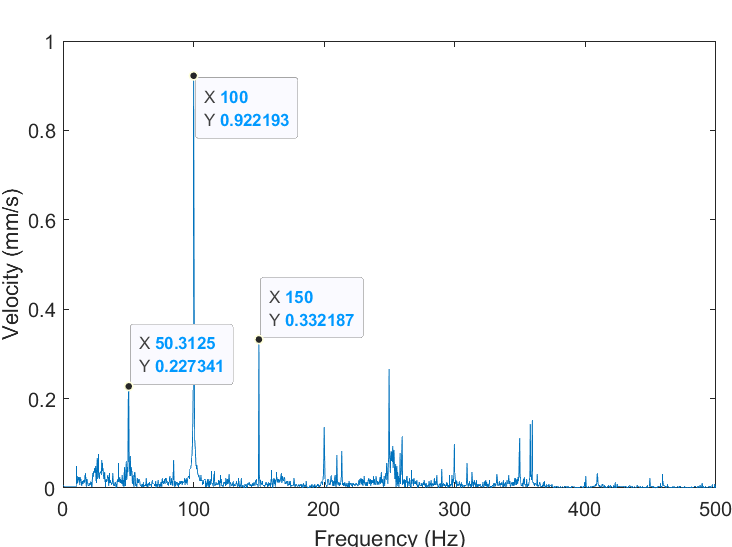Select the data tip showing Y 0.922193
Screen dimensions: 732x547
(246, 108)
